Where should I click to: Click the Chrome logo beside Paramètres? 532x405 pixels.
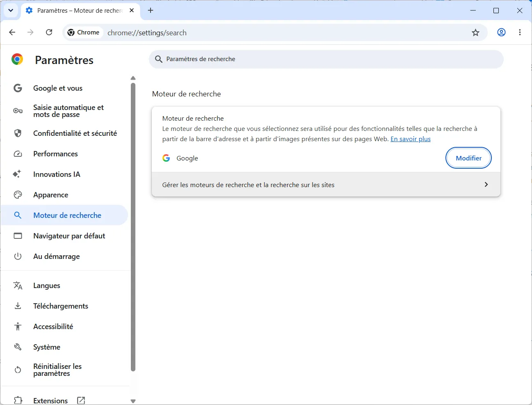point(17,59)
